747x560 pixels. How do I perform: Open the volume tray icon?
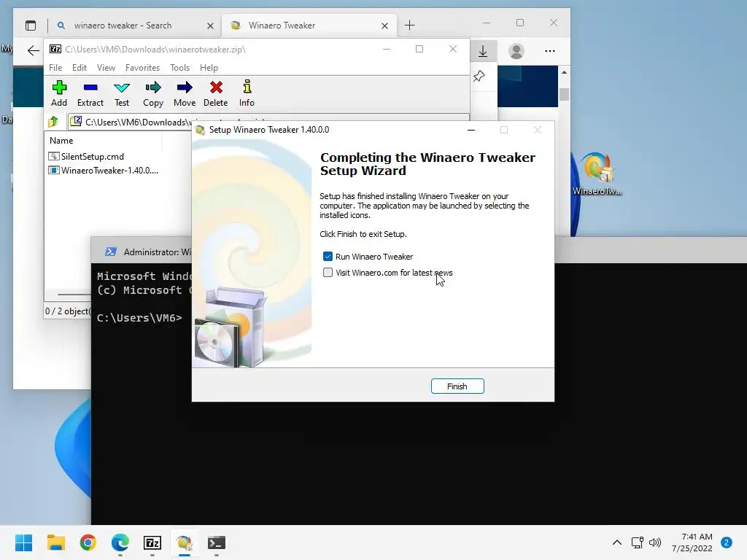656,542
